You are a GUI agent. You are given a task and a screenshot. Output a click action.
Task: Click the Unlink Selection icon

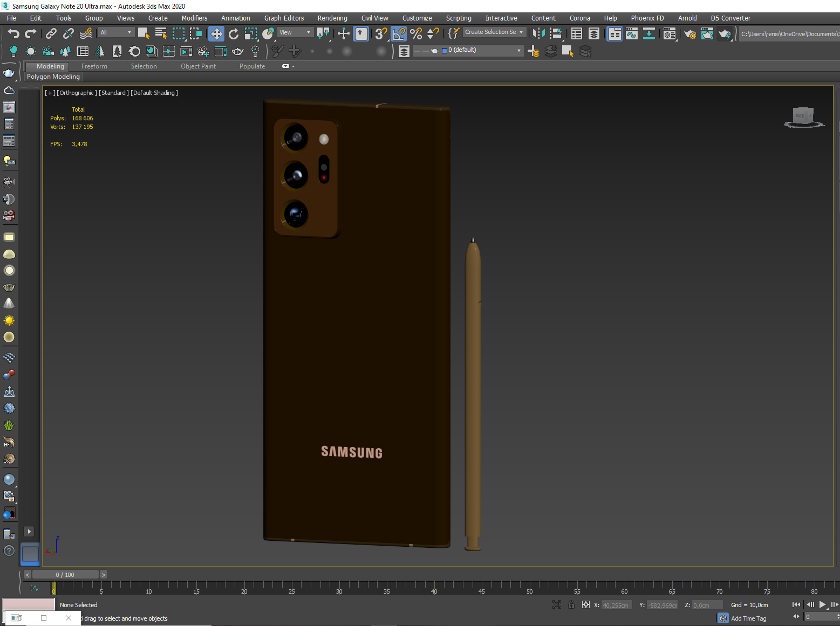coord(68,33)
